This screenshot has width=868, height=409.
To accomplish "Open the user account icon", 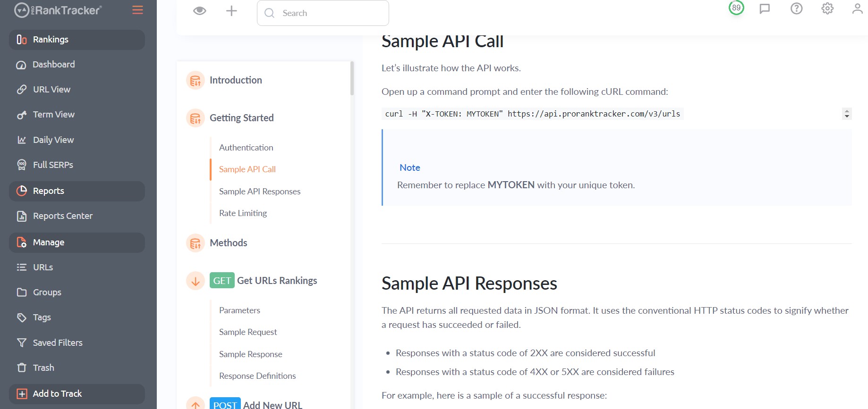I will pos(858,8).
